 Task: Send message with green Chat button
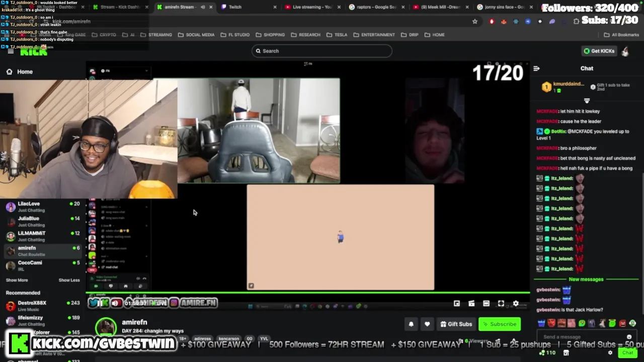627,353
